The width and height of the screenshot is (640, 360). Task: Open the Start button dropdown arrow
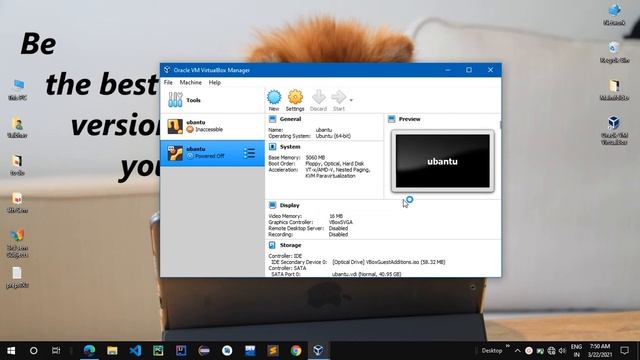coord(351,100)
